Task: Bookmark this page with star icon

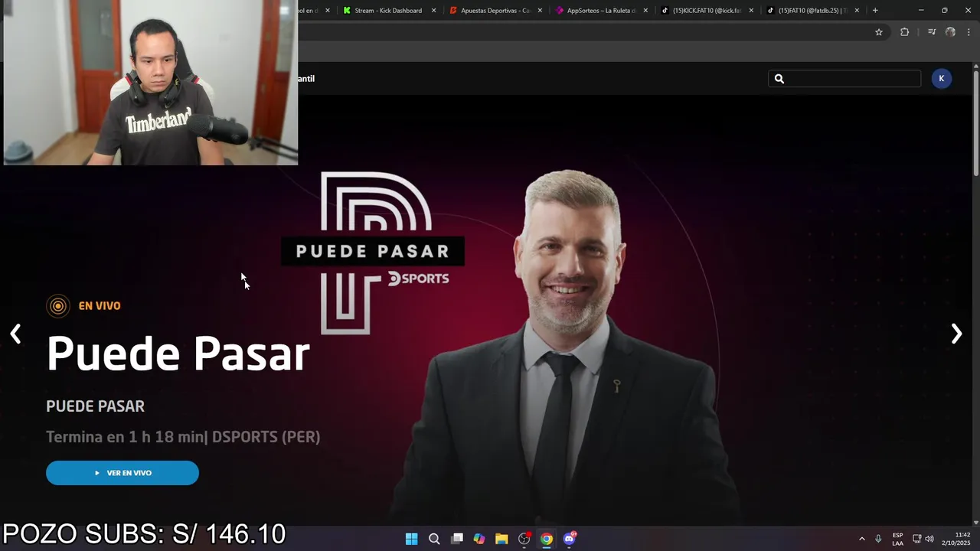Action: 879,32
